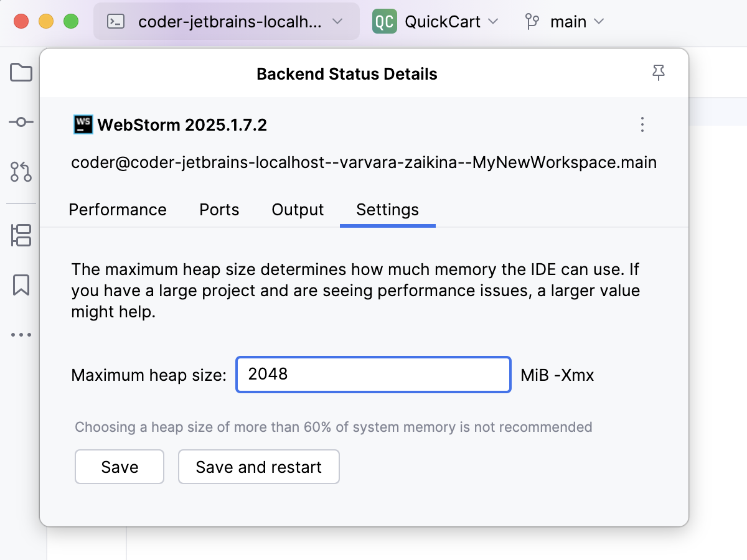Expand the coder-jetbrains-localhost backend dropdown
Image resolution: width=747 pixels, height=560 pixels.
[x=337, y=22]
